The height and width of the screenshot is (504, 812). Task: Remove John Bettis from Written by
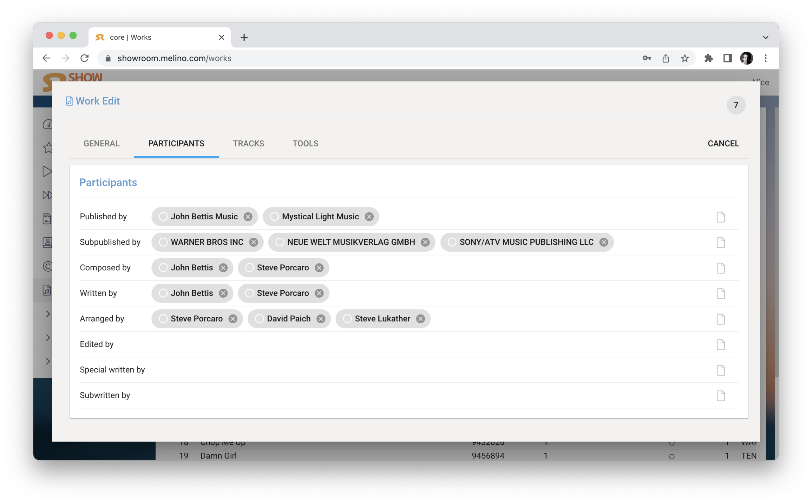tap(223, 293)
